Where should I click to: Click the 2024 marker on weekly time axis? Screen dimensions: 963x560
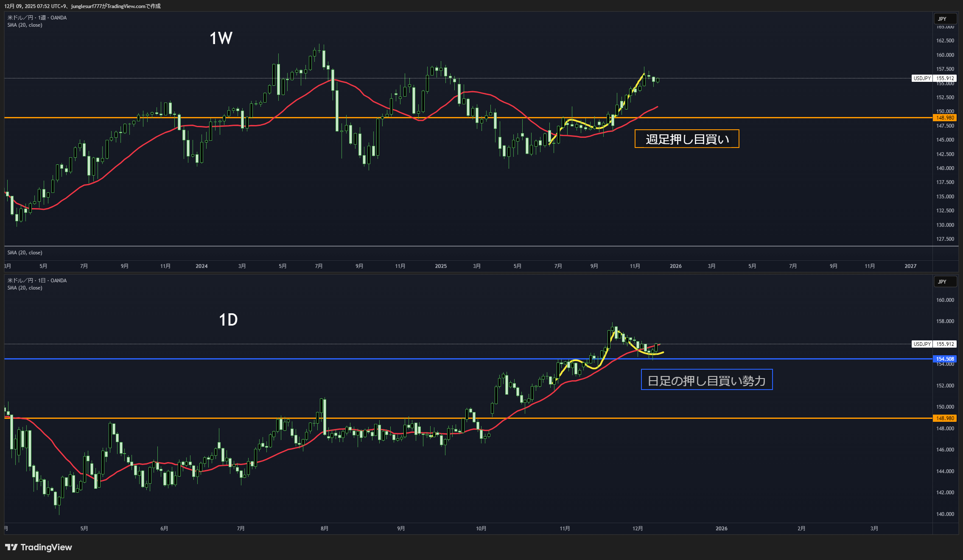point(202,266)
